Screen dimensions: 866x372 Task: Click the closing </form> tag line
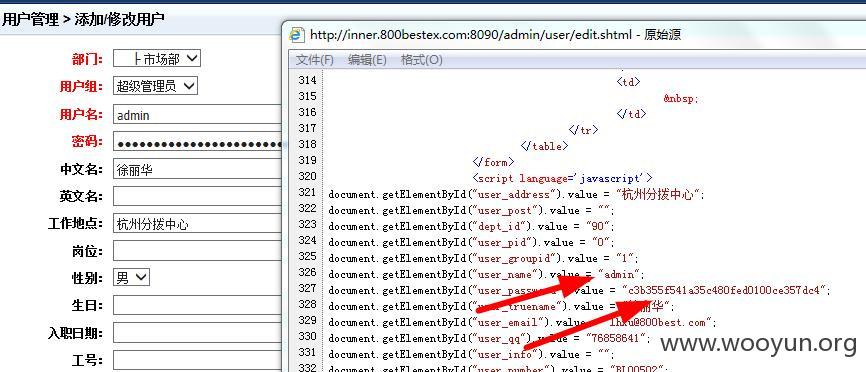pos(493,162)
